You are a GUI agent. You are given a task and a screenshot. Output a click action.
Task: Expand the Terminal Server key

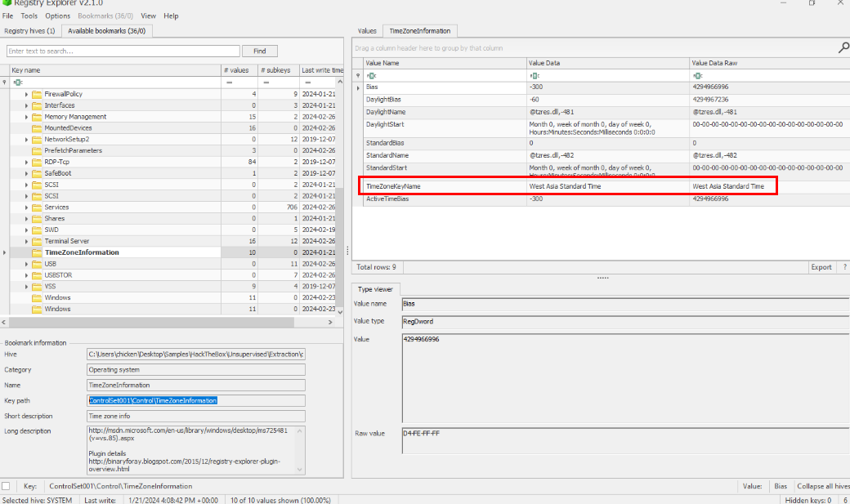[x=26, y=242]
